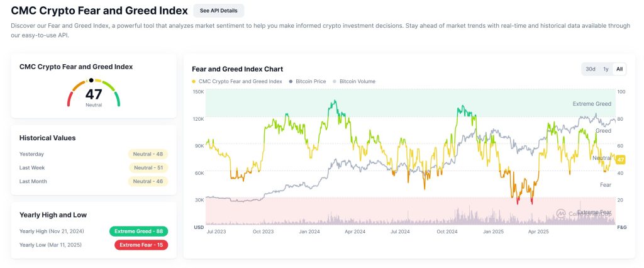Click the gauge number 47 reading
Image resolution: width=644 pixels, height=268 pixels.
[x=94, y=94]
